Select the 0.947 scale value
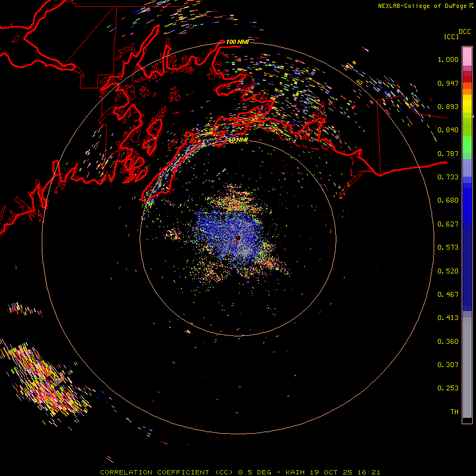The height and width of the screenshot is (476, 476). 448,83
